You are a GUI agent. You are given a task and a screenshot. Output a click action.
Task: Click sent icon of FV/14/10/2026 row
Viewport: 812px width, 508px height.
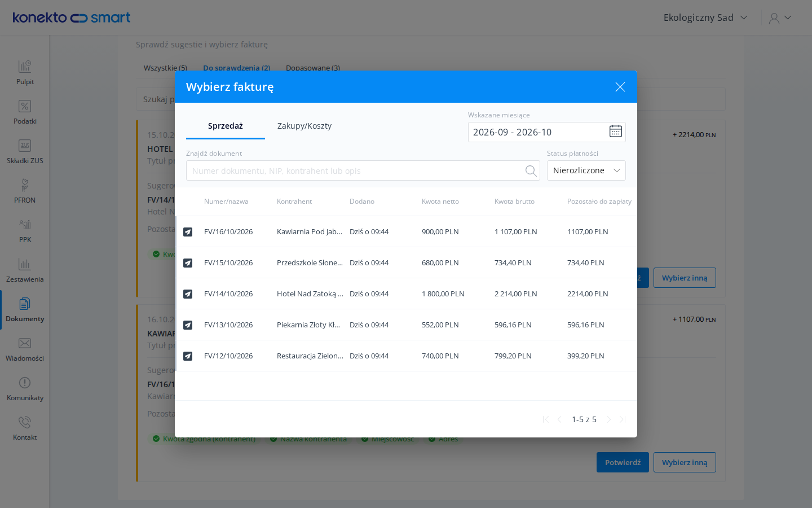188,294
